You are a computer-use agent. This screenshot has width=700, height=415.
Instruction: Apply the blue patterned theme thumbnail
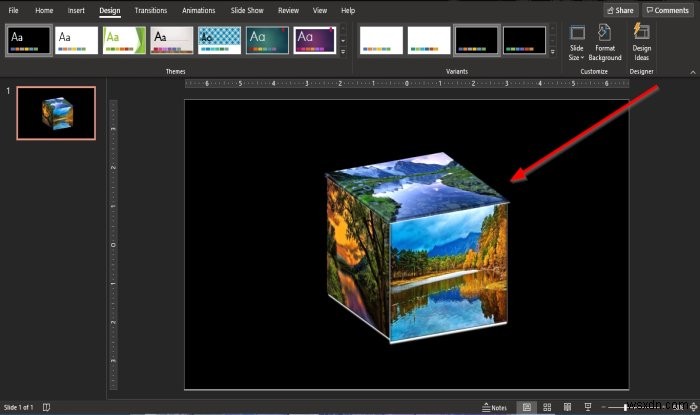point(219,40)
